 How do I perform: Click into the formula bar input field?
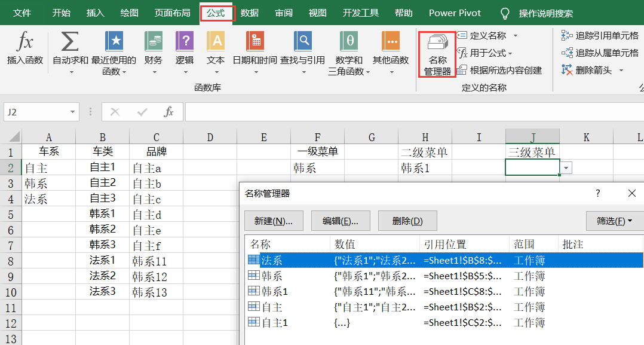click(x=414, y=112)
